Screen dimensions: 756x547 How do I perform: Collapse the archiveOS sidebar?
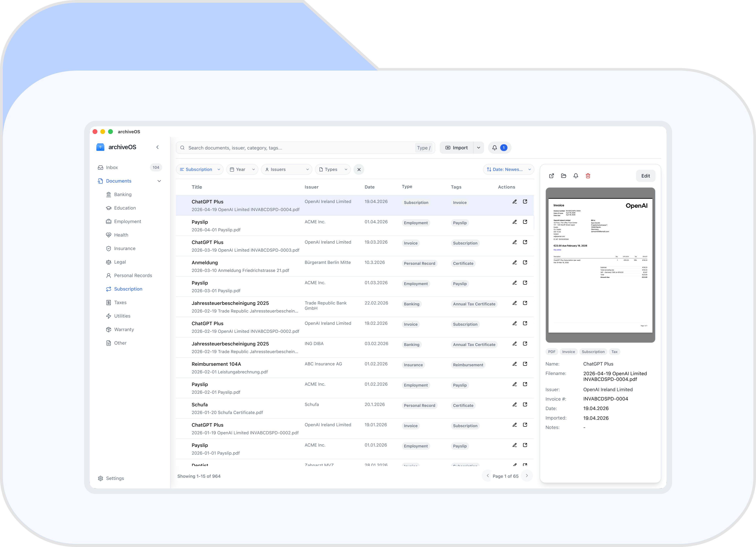tap(157, 147)
